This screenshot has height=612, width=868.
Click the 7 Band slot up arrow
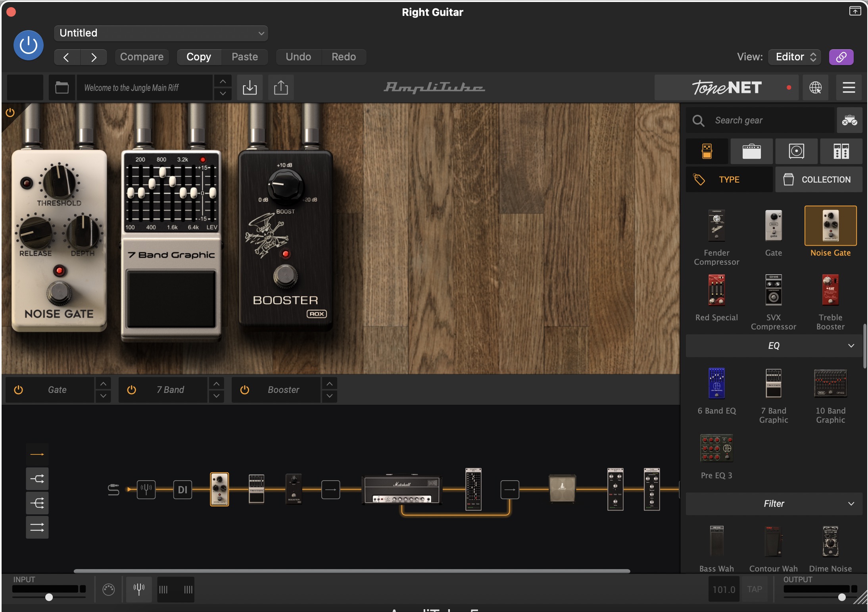tap(216, 384)
